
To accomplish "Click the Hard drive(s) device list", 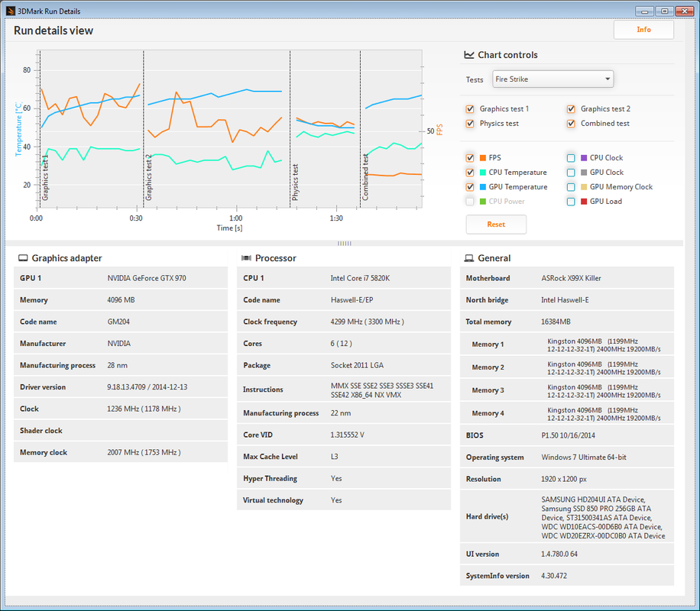I will pos(603,517).
